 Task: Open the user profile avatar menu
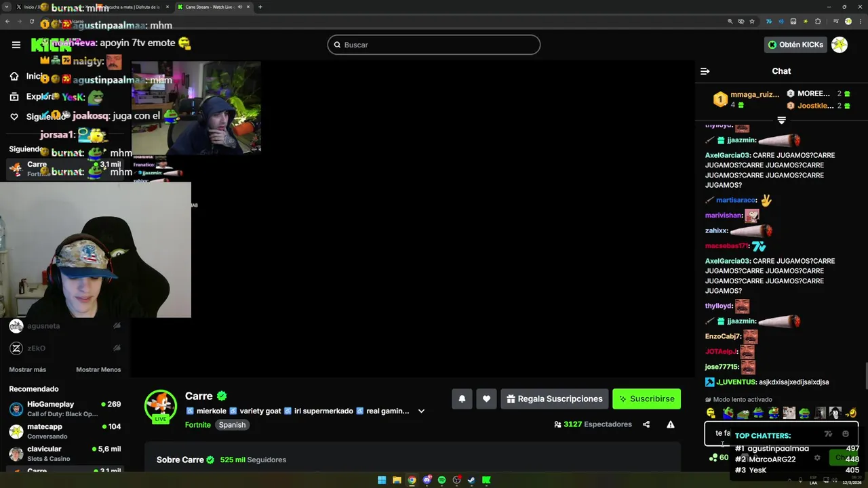coord(840,45)
